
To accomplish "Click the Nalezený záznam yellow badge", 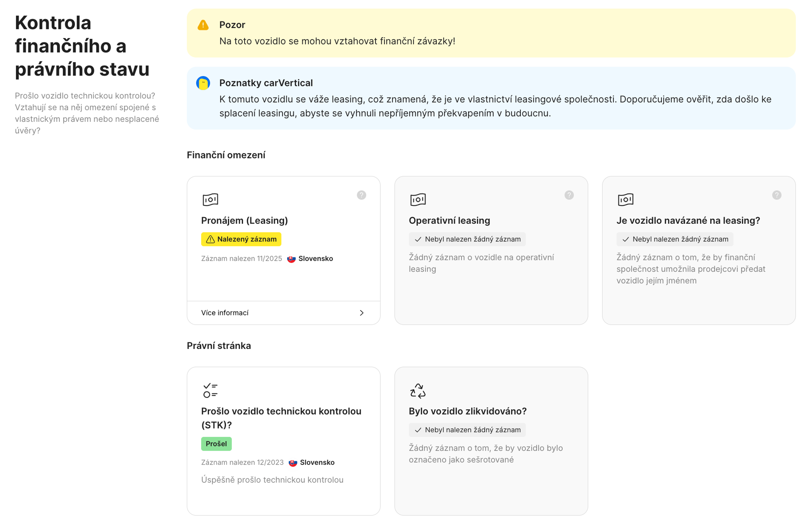I will coord(241,239).
